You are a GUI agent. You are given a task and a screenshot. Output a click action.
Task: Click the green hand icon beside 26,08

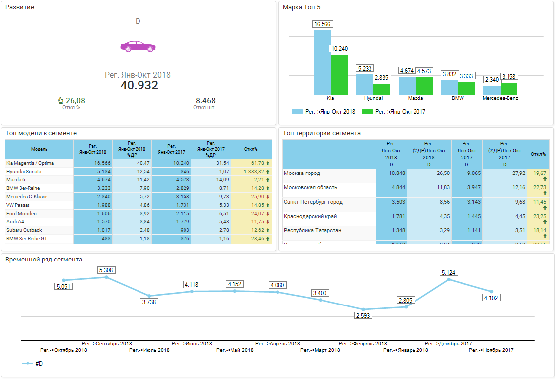coord(61,101)
